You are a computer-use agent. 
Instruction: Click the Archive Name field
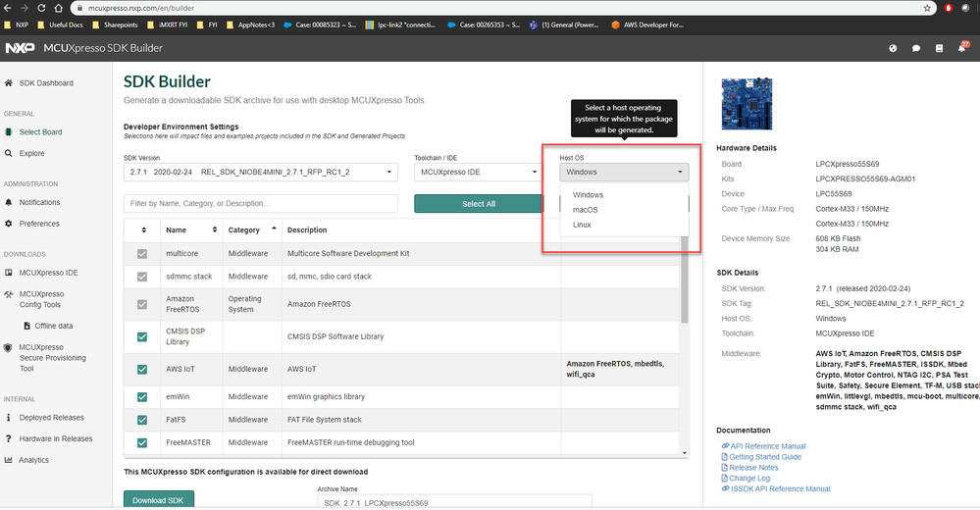click(x=454, y=502)
